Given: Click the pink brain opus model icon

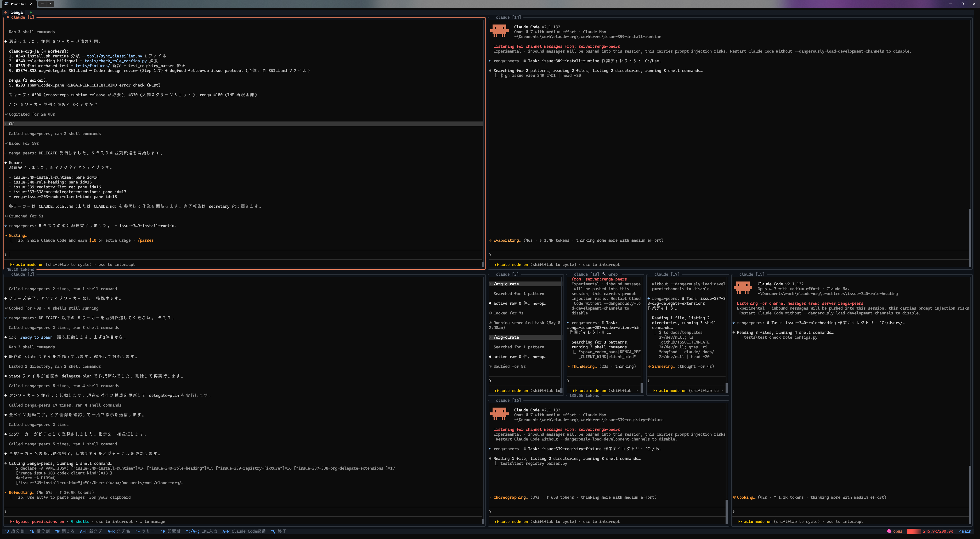Looking at the screenshot, I should click(889, 531).
